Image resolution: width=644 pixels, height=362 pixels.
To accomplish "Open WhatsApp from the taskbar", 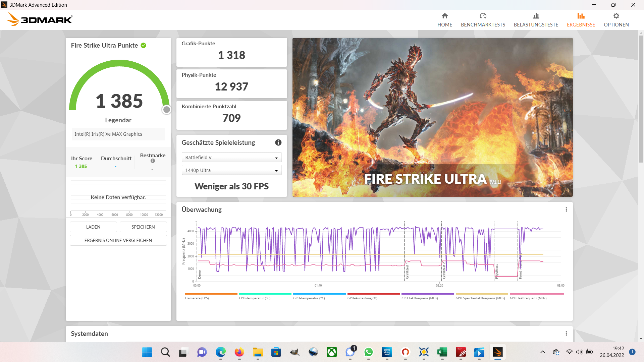I will (x=369, y=352).
